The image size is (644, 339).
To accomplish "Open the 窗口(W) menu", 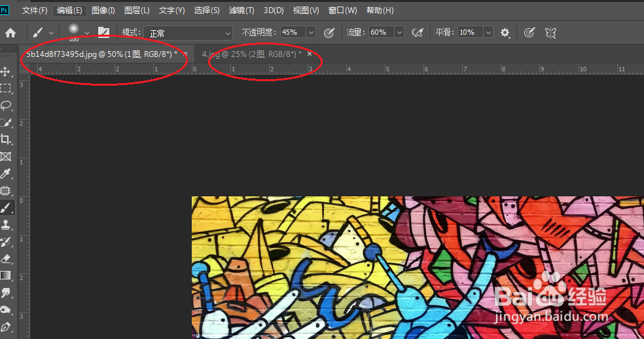I will pos(342,10).
